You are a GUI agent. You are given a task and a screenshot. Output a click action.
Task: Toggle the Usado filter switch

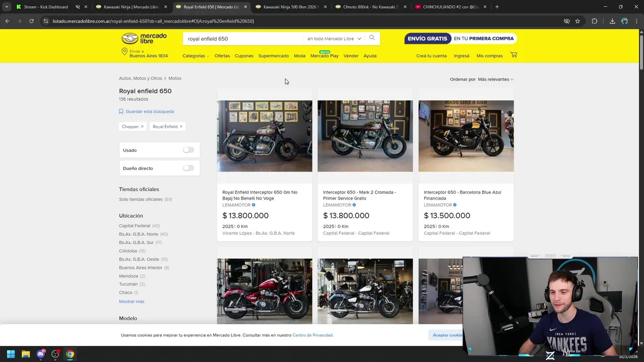point(188,150)
